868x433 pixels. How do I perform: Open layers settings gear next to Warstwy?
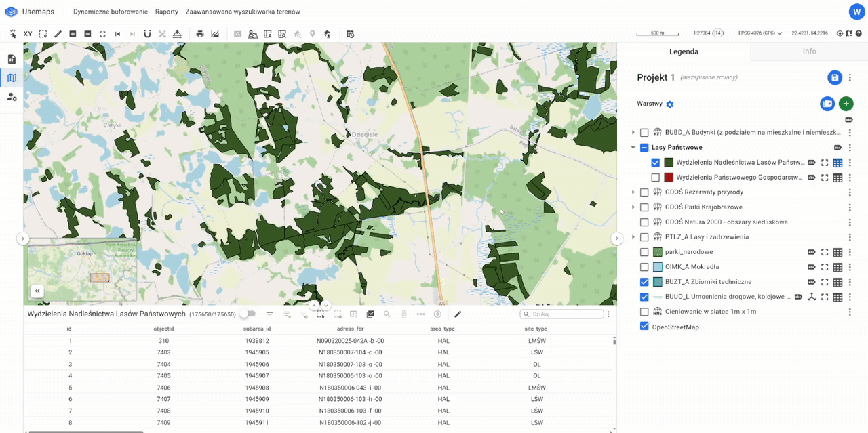click(670, 104)
